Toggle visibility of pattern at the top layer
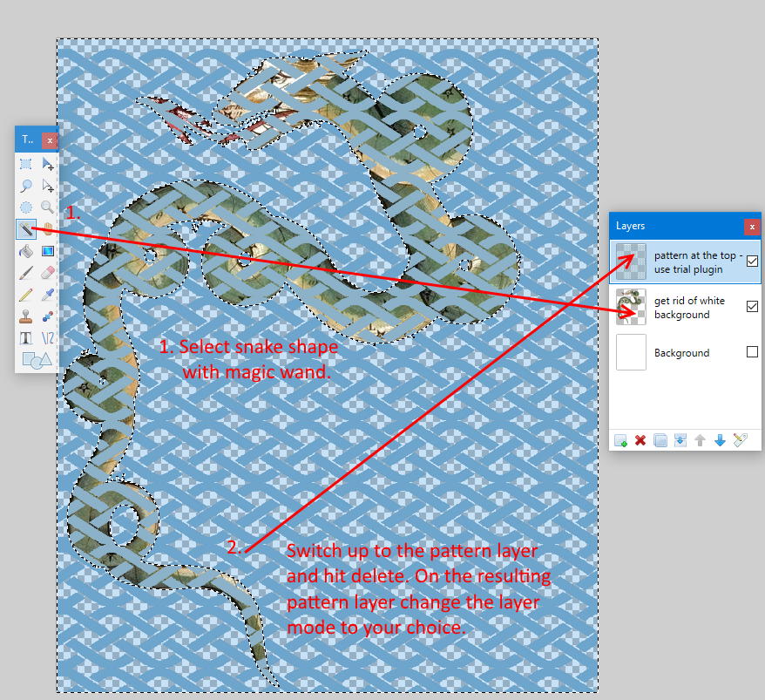The width and height of the screenshot is (765, 700). tap(752, 262)
